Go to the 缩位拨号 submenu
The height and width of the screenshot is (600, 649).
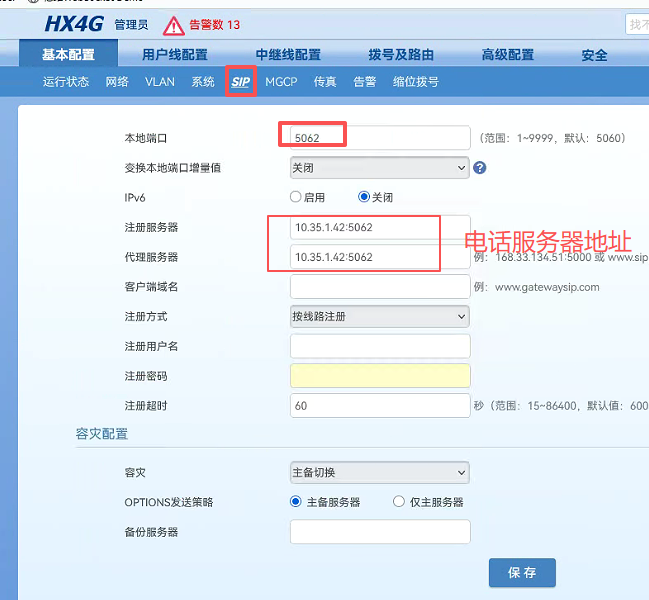[416, 82]
